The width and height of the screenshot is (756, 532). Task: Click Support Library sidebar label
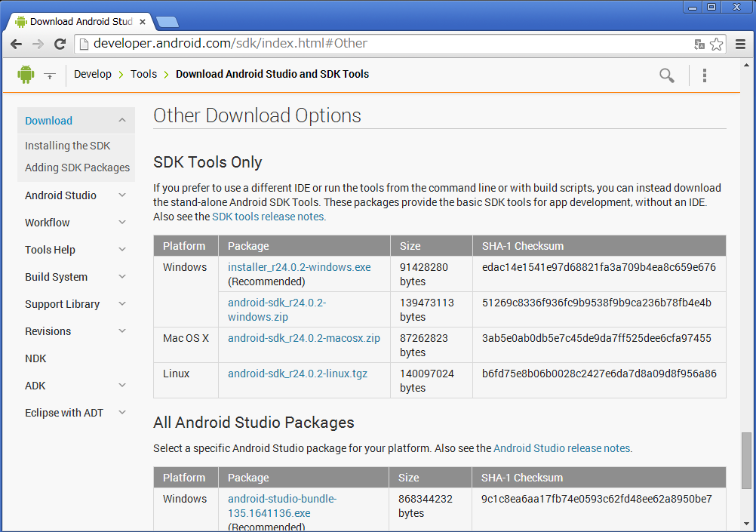tap(62, 304)
